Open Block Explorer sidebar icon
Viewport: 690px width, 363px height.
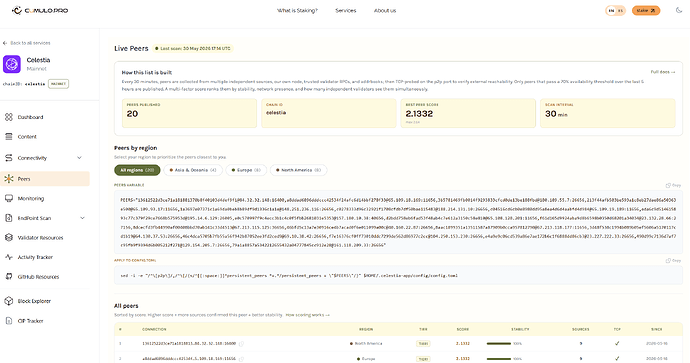[9, 301]
